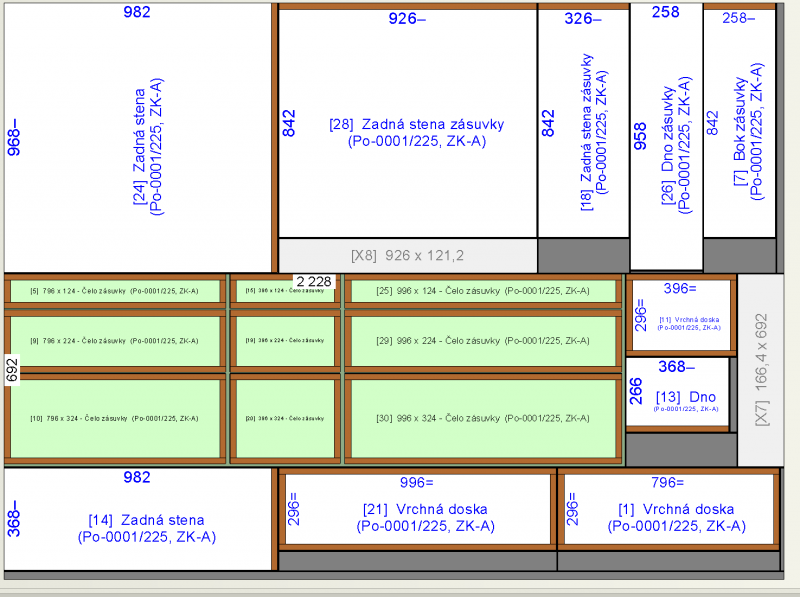Select part 30 Čelo zásuvky 996 x 324
The image size is (800, 597).
tap(483, 418)
